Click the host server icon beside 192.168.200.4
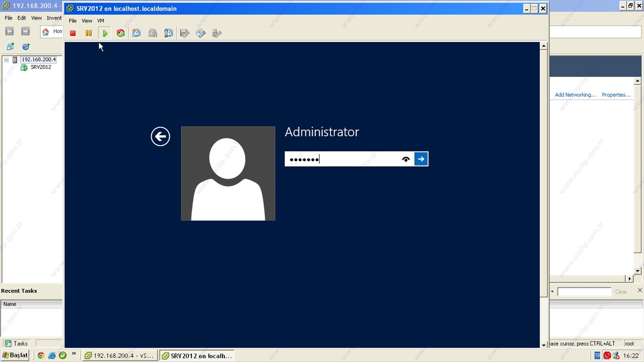This screenshot has width=644, height=362. coord(15,60)
